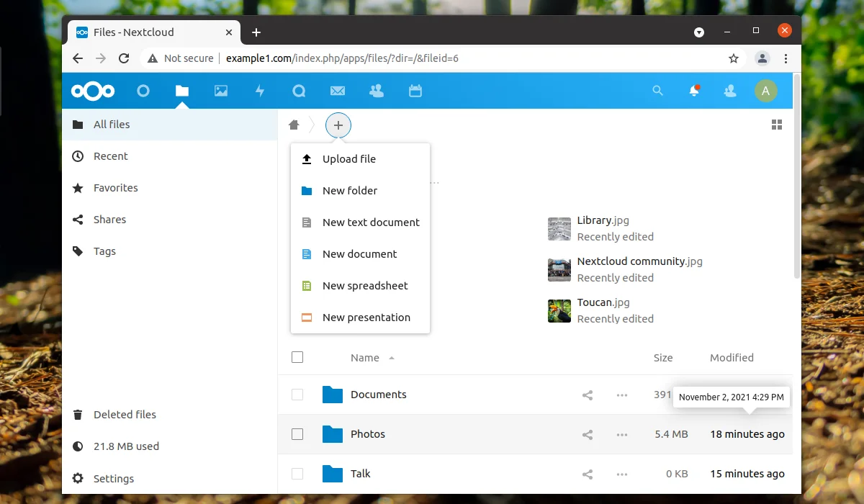Open the user avatar A menu
This screenshot has height=504, width=864.
tap(766, 91)
